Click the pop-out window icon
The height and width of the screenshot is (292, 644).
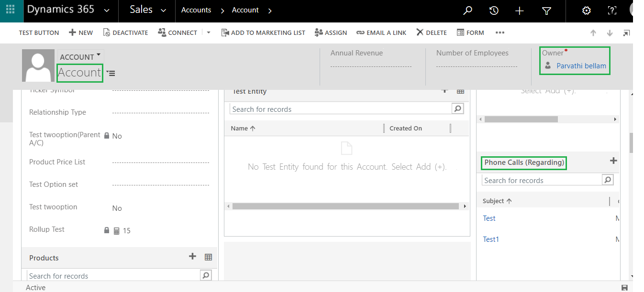click(626, 33)
